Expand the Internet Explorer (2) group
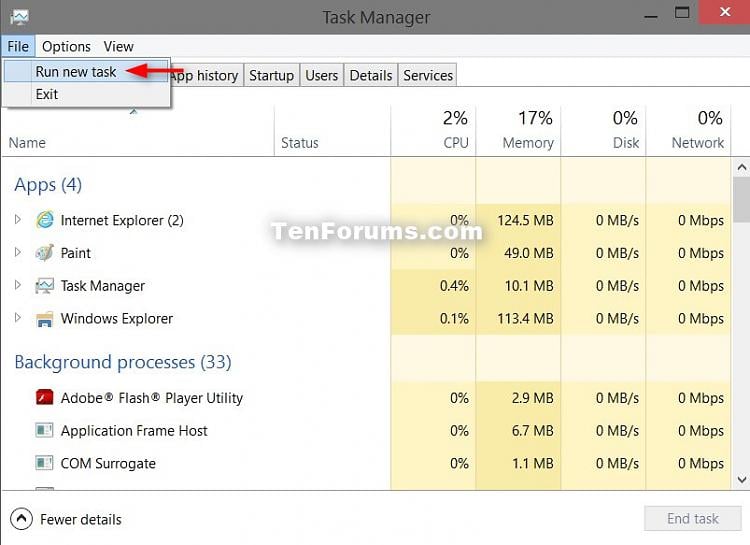This screenshot has width=750, height=545. point(18,220)
